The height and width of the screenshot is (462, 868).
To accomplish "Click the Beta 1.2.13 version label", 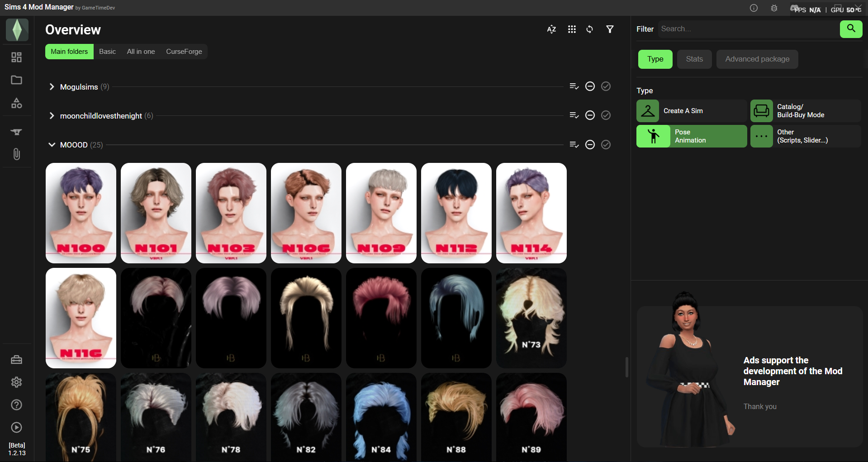I will pyautogui.click(x=17, y=449).
